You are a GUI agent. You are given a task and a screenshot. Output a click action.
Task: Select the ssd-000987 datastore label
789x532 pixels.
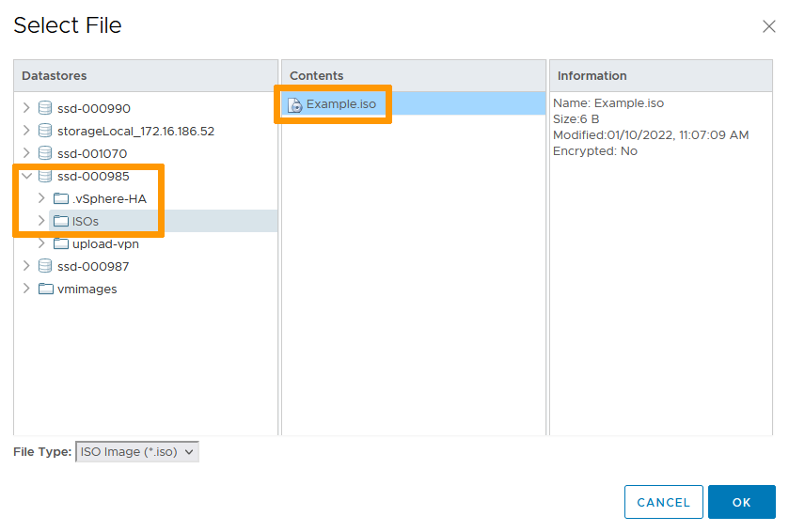coord(93,266)
